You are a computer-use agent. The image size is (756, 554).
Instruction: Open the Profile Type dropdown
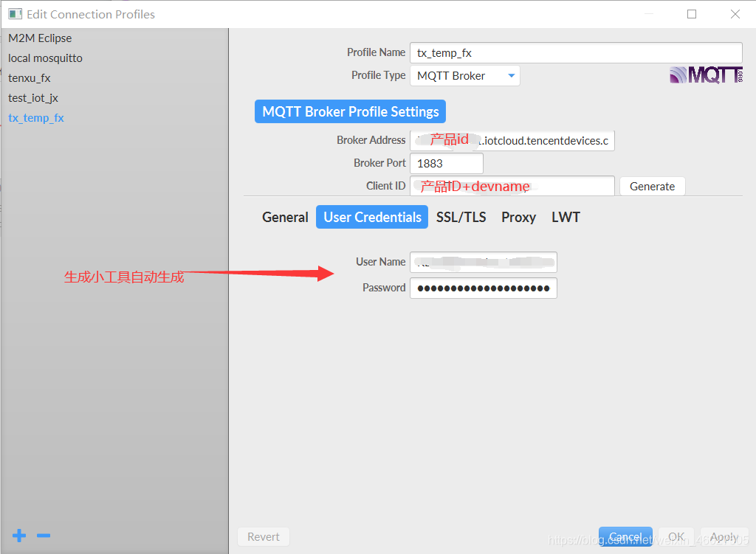[x=465, y=76]
